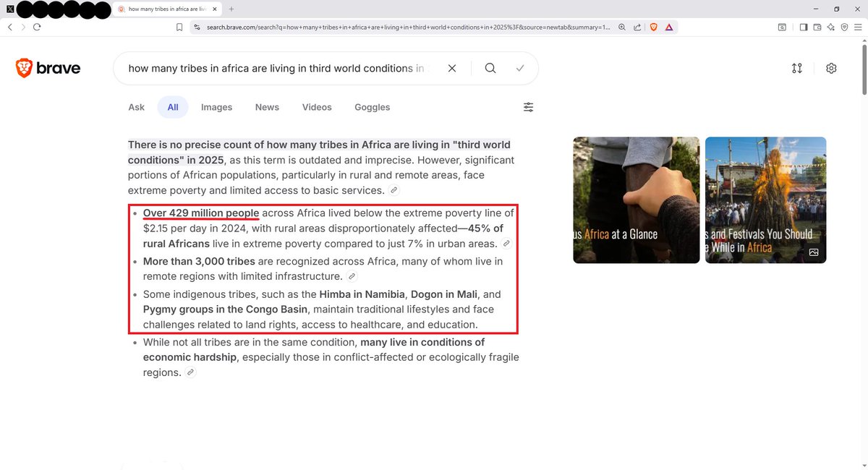Open the 'Festivals You Should' image card
Image resolution: width=868 pixels, height=470 pixels.
[766, 200]
